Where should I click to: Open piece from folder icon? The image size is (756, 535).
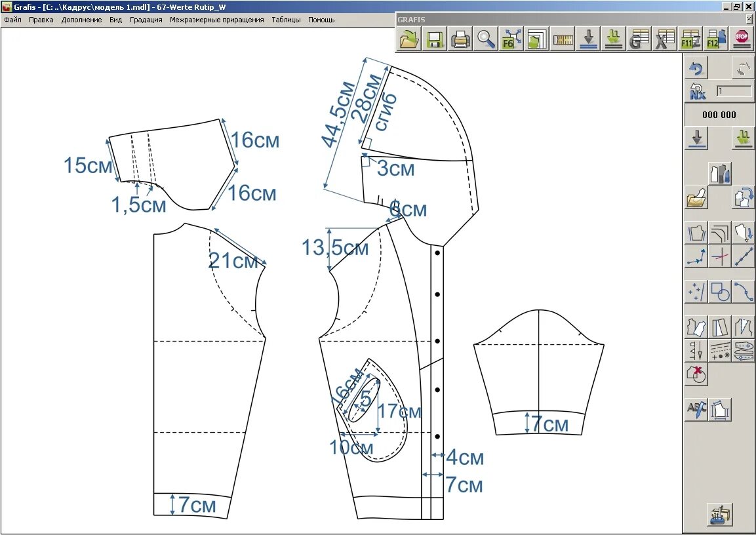tap(696, 197)
